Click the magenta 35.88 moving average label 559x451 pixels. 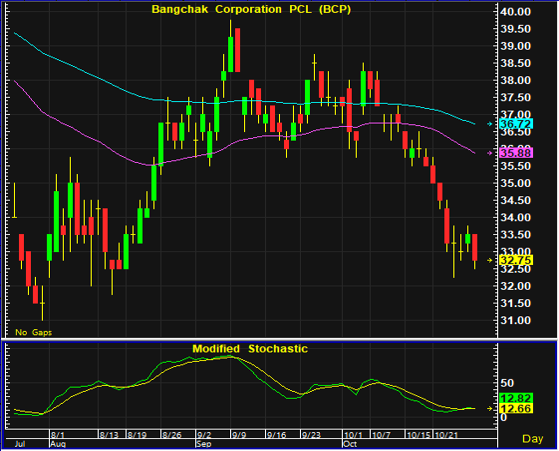[516, 153]
